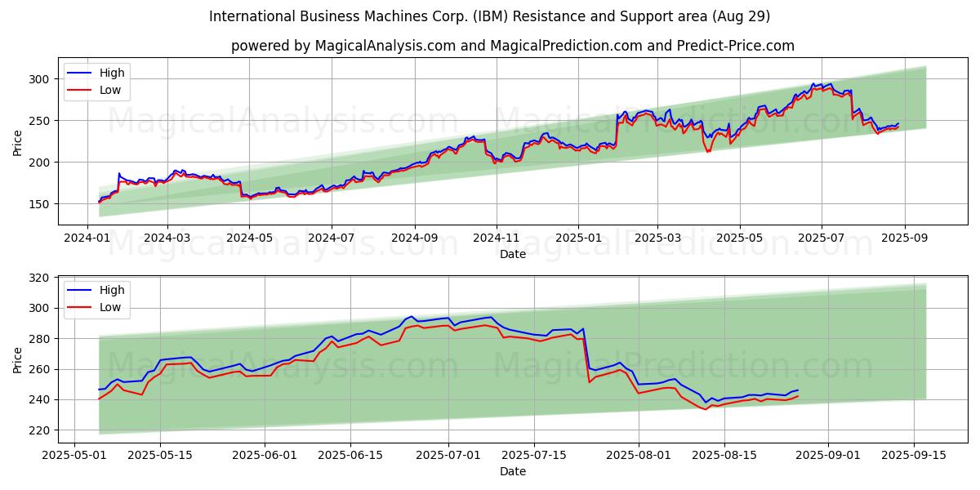Click the 2025-05 tick label
The width and height of the screenshot is (980, 490).
pos(739,239)
